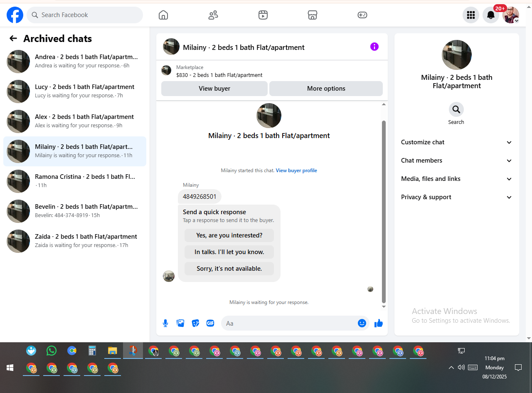Open WhatsApp from the taskbar
This screenshot has height=393, width=532.
(x=51, y=351)
